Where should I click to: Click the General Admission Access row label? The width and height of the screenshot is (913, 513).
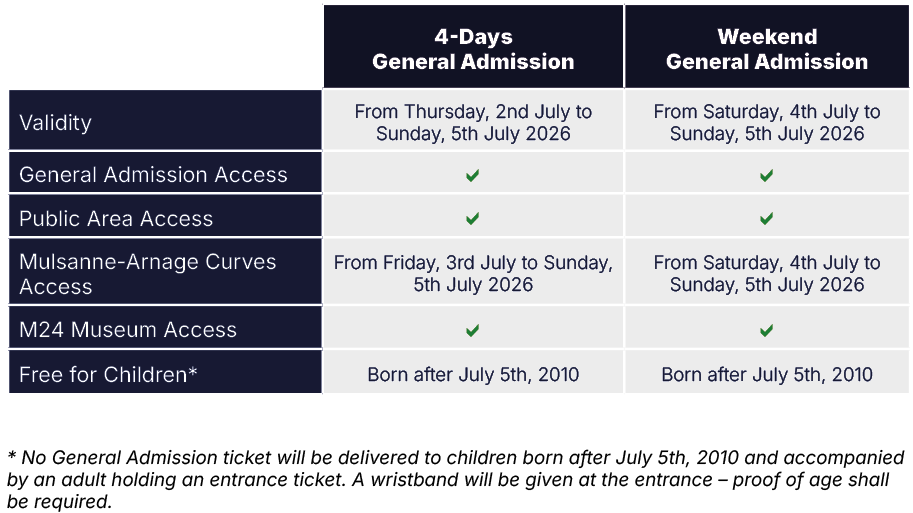click(153, 175)
